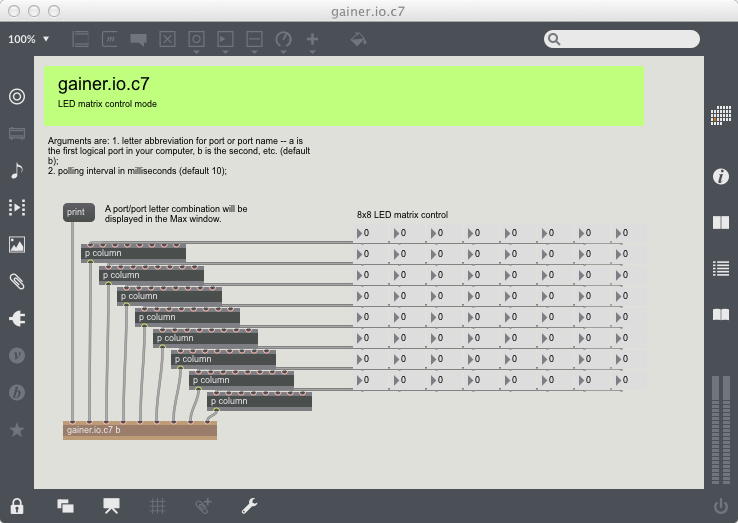Select the second p column subpatcher from top
This screenshot has width=738, height=523.
tap(152, 275)
